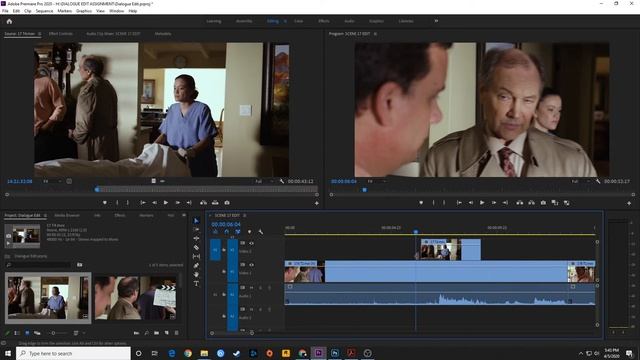
Task: Open timeline display settings wrench
Action: 260,232
